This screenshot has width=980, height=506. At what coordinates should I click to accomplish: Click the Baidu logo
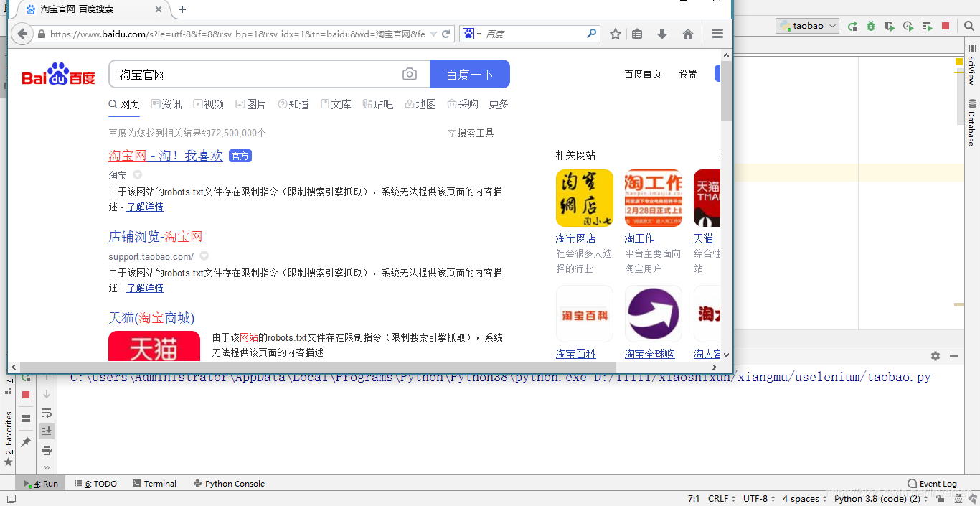coord(58,75)
